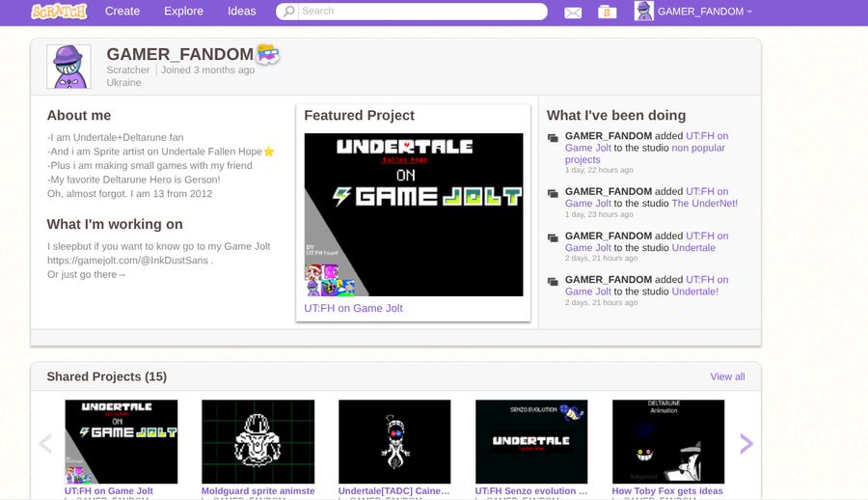The height and width of the screenshot is (500, 868).
Task: Click the 'Shared Projects (15)' heading
Action: [x=107, y=376]
